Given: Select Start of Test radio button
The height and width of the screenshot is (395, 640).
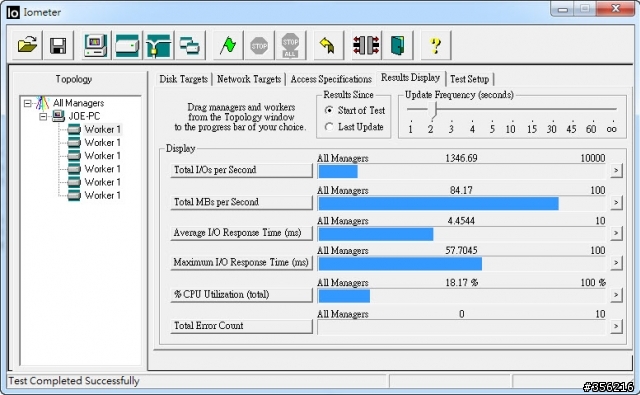Looking at the screenshot, I should (329, 110).
